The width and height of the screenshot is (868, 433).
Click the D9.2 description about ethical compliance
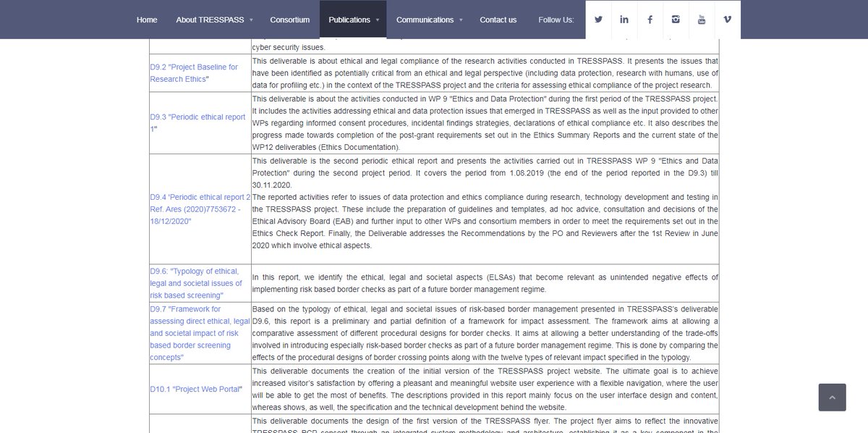(x=485, y=72)
